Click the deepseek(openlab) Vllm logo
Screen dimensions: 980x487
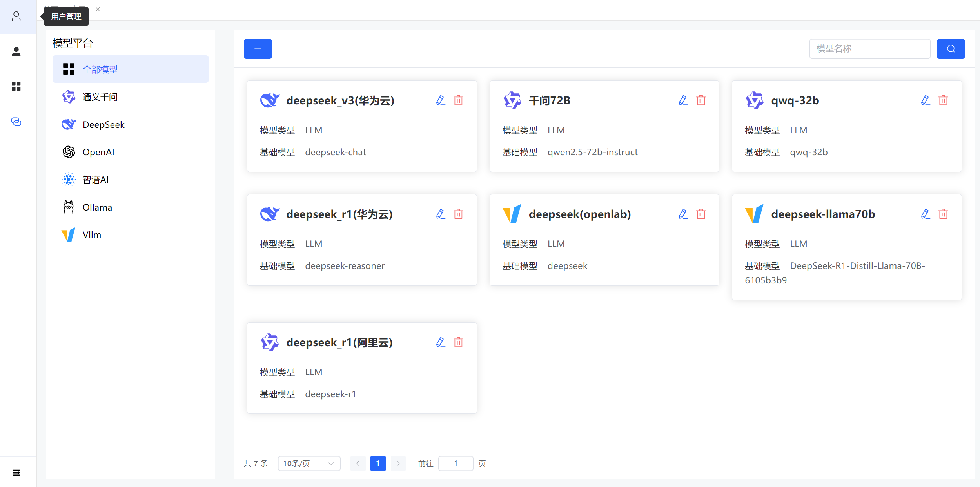click(x=512, y=214)
